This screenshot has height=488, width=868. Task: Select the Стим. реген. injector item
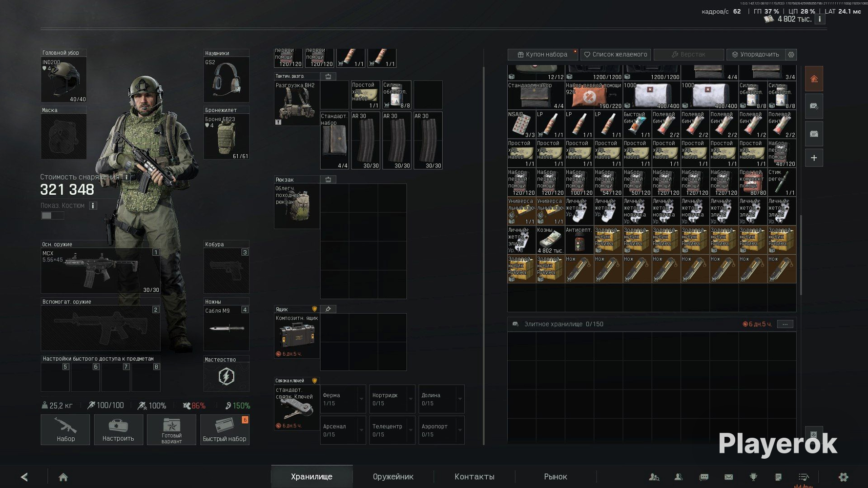(x=782, y=182)
